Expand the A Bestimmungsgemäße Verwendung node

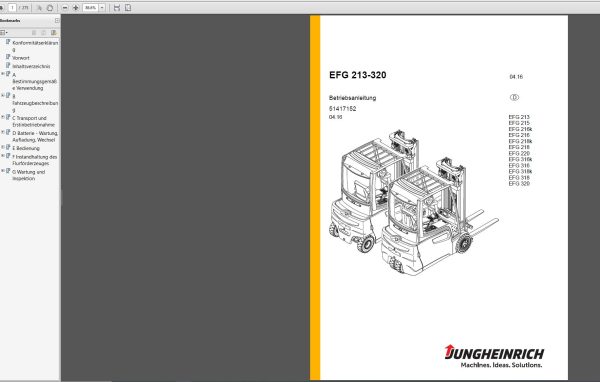click(3, 73)
